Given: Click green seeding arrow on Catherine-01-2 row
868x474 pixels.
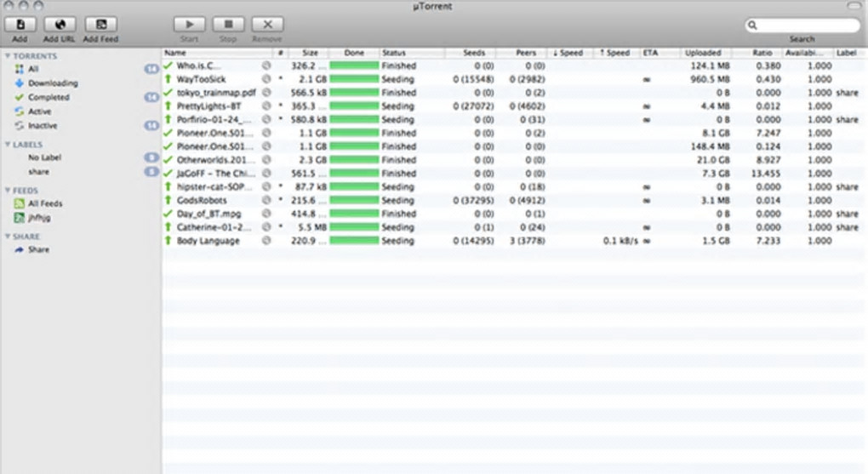Looking at the screenshot, I should (x=168, y=227).
